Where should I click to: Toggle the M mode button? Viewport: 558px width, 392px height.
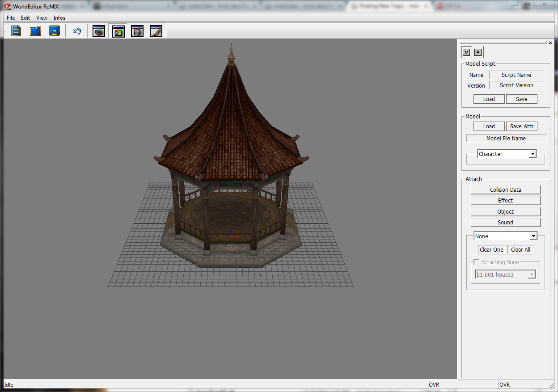click(x=466, y=52)
